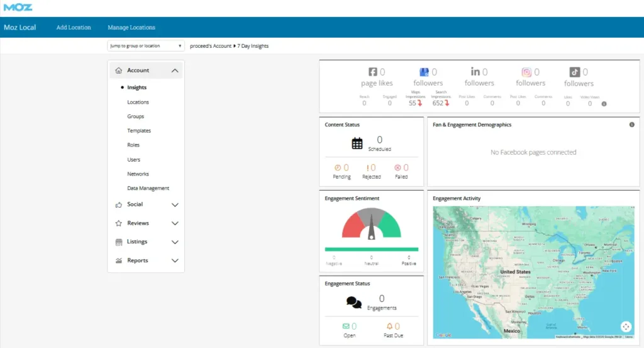Click the Google Business followers icon
Screen dimensions: 644x348
(x=424, y=72)
